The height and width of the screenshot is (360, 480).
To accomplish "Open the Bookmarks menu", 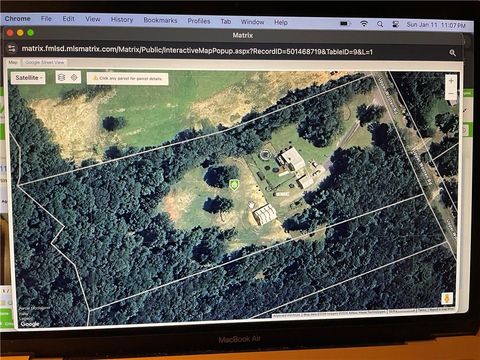I will (160, 20).
